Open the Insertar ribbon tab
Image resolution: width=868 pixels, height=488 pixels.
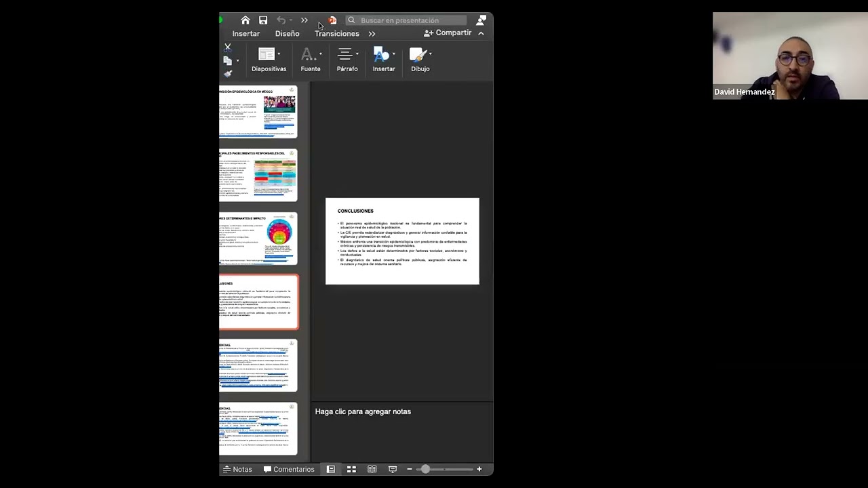245,33
